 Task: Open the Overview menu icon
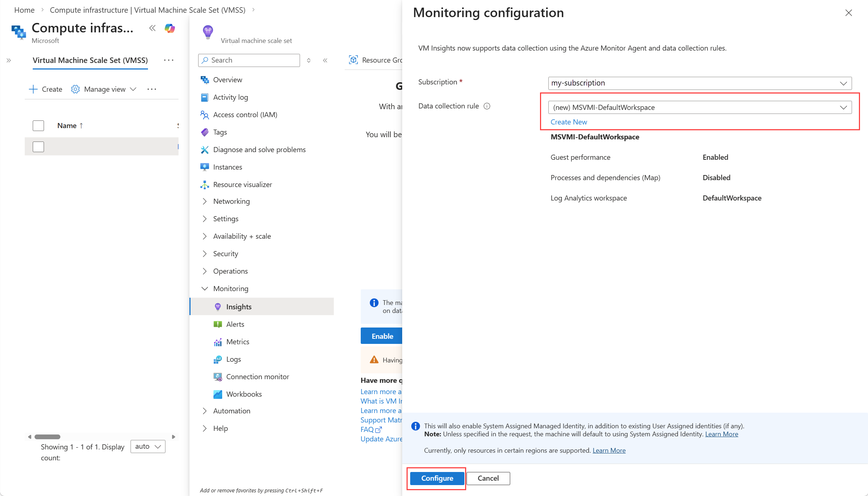[205, 80]
